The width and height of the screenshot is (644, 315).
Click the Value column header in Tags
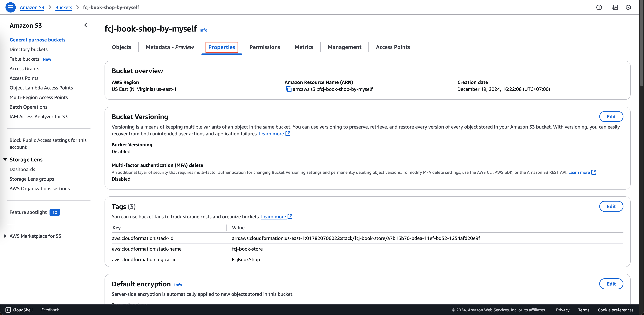point(238,227)
